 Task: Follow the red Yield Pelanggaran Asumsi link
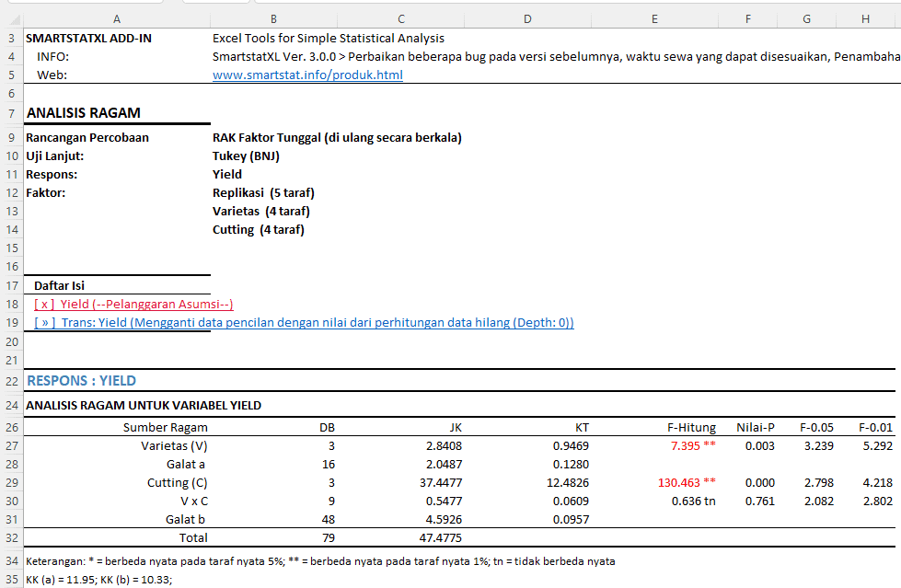pyautogui.click(x=133, y=305)
